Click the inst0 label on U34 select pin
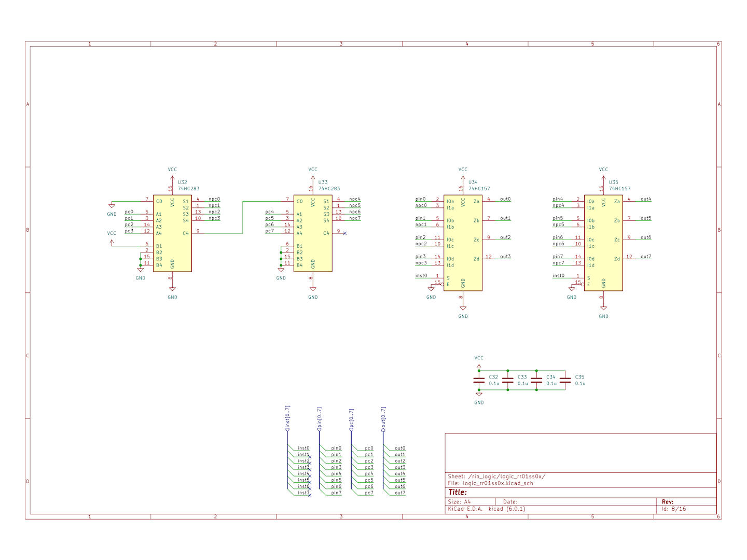The image size is (747, 560). click(421, 276)
